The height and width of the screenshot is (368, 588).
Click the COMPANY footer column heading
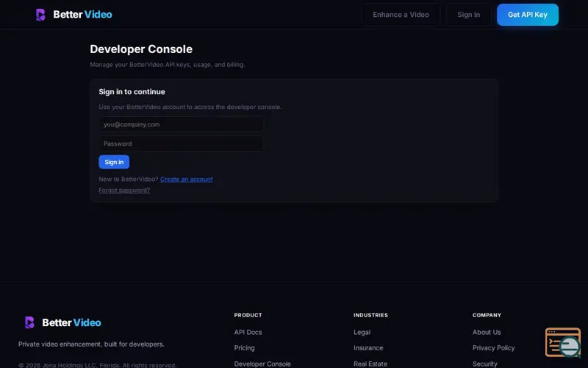[x=487, y=315]
